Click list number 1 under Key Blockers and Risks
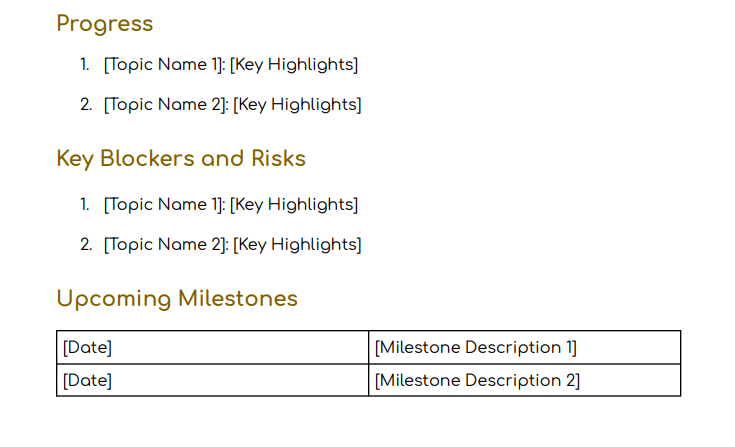Screen dimensions: 735x447 [x=85, y=205]
